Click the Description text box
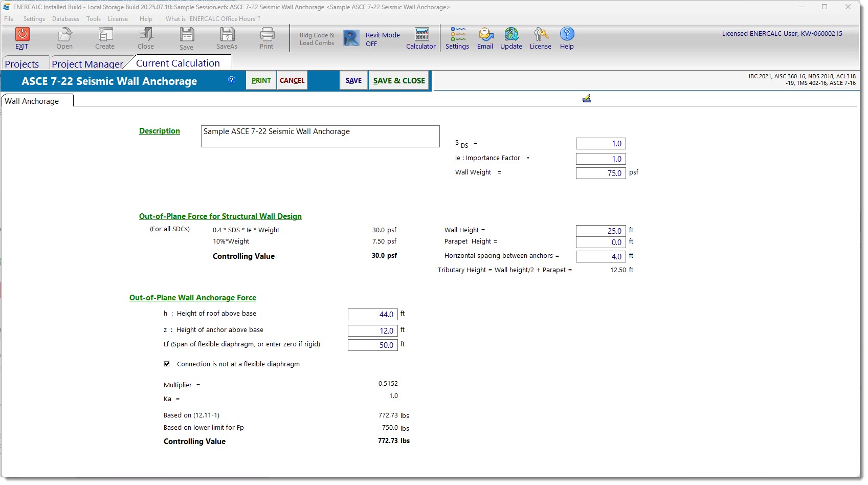868x485 pixels. click(x=320, y=136)
